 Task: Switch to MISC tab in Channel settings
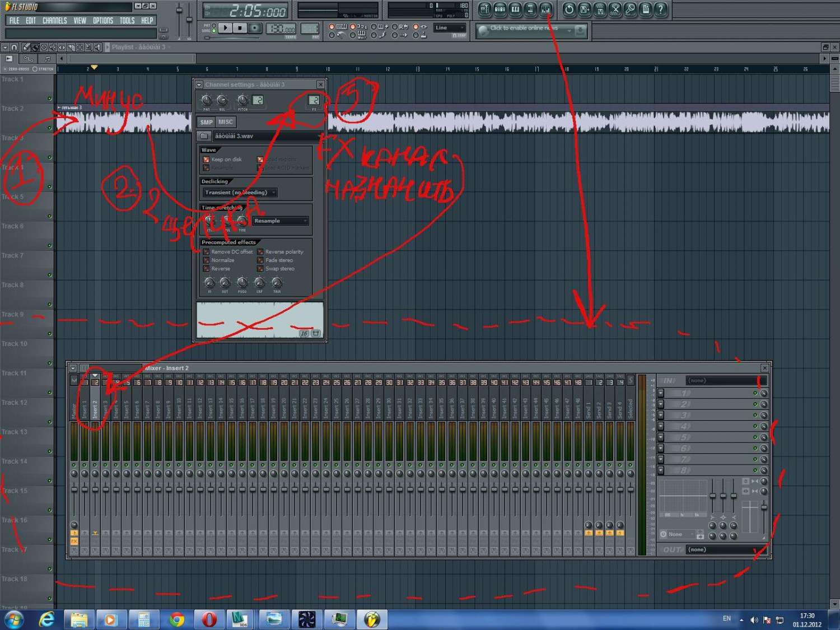point(226,122)
